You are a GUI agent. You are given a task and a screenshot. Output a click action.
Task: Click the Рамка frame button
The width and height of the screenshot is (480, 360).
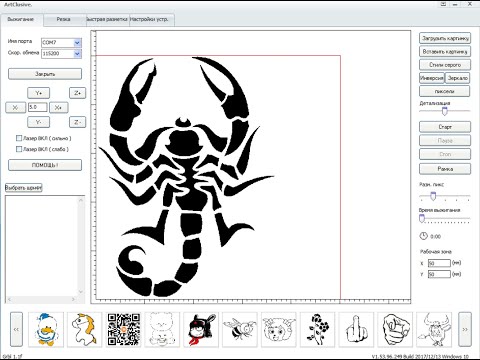[445, 169]
